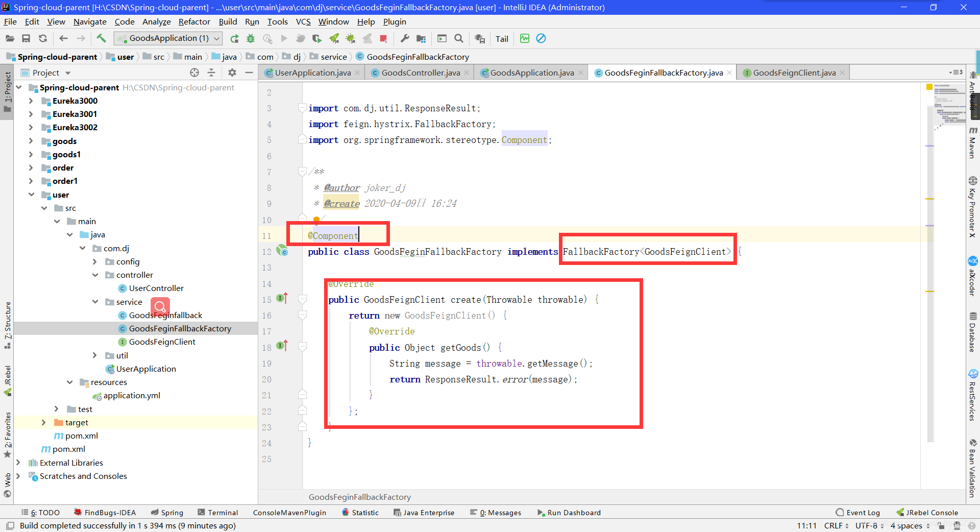This screenshot has width=980, height=532.
Task: Open the Refactor menu
Action: (x=194, y=21)
